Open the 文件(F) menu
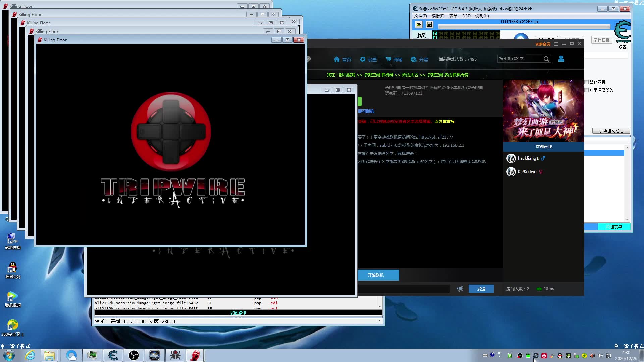The image size is (644, 362). pyautogui.click(x=420, y=16)
